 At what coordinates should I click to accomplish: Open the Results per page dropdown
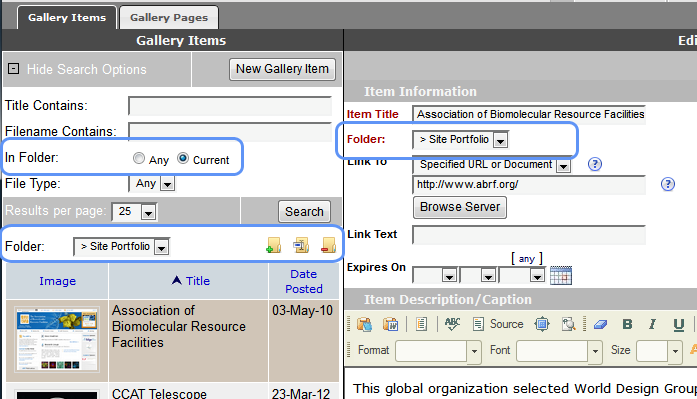[133, 211]
